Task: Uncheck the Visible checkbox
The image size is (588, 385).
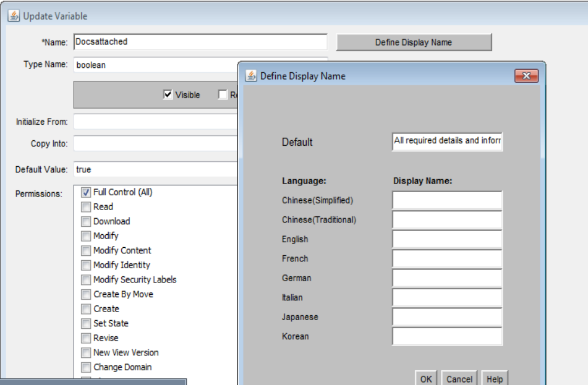Action: [x=168, y=95]
